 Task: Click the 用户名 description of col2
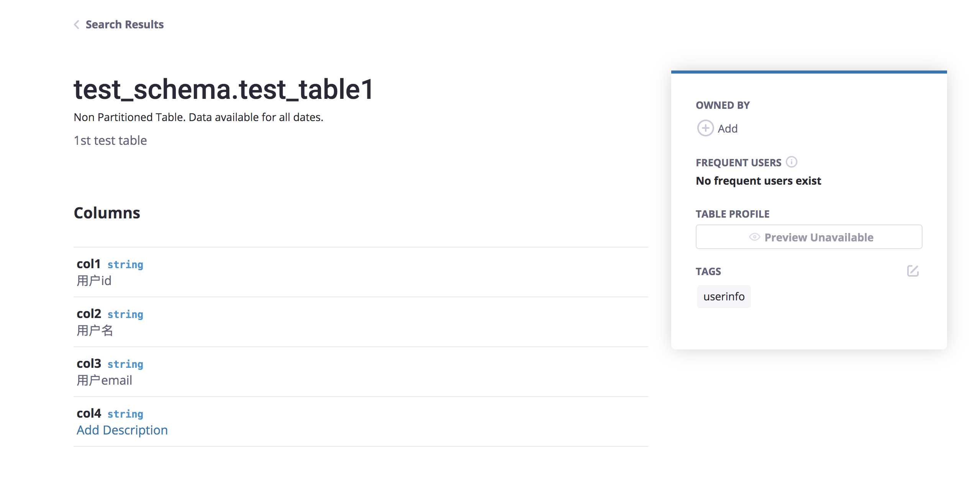click(x=95, y=330)
